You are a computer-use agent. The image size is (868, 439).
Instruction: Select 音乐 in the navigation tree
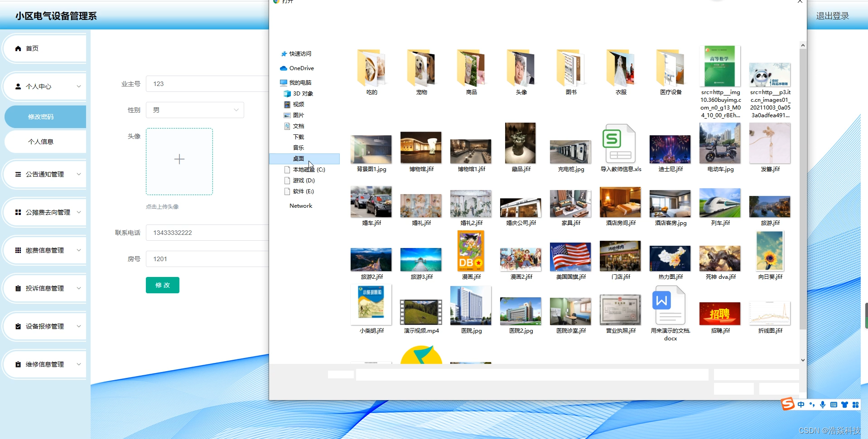[x=299, y=148]
